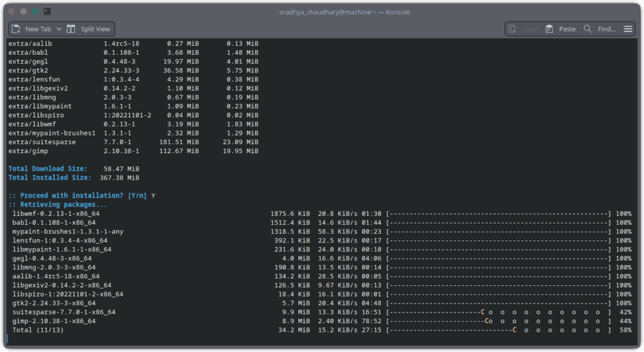This screenshot has width=644, height=352.
Task: Click the extra/libmng package name
Action: (32, 98)
